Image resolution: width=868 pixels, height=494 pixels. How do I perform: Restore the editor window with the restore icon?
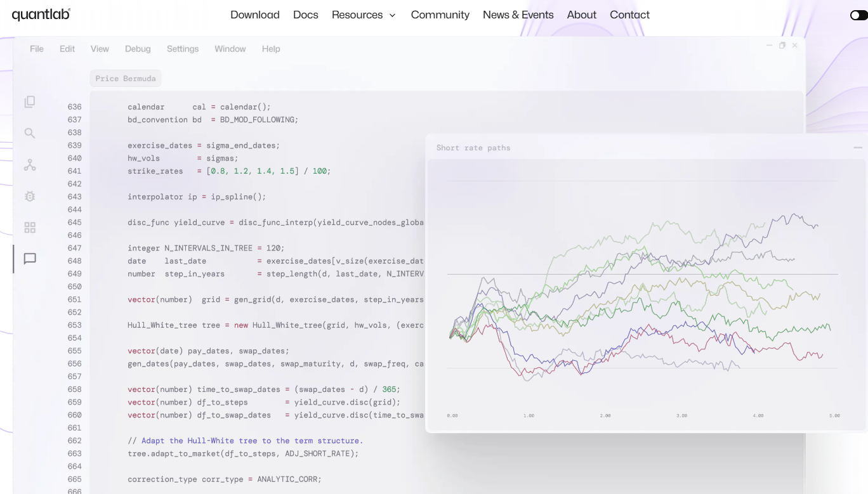point(782,45)
